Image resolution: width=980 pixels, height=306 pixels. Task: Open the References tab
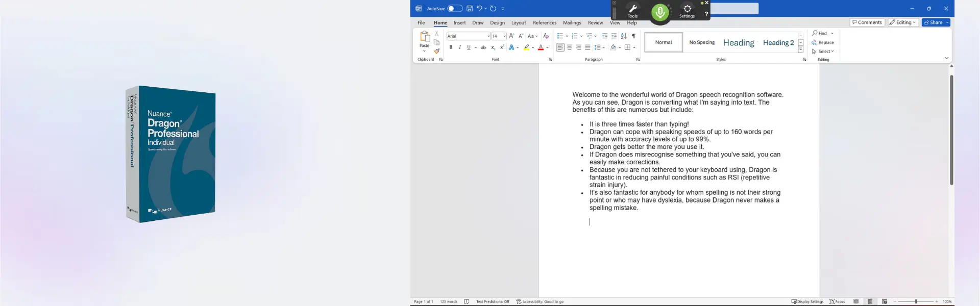click(x=545, y=23)
